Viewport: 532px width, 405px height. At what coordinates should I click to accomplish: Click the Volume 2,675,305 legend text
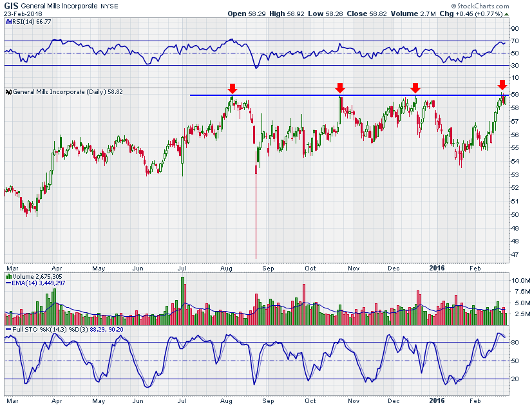tap(37, 277)
